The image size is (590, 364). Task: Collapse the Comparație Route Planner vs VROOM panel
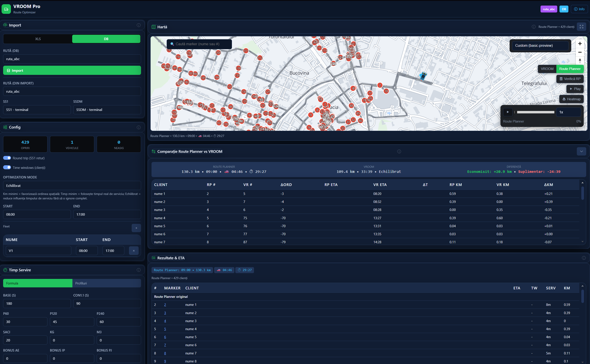pos(581,151)
